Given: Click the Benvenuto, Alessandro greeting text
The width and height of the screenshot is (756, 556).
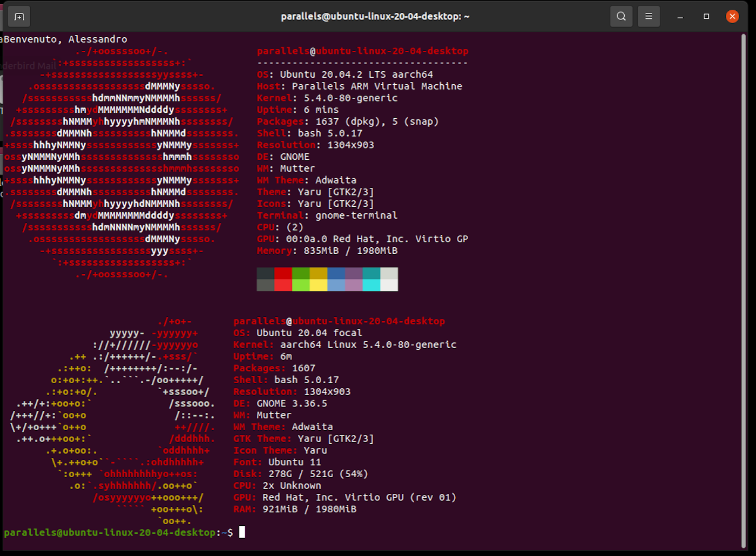Looking at the screenshot, I should pos(64,38).
